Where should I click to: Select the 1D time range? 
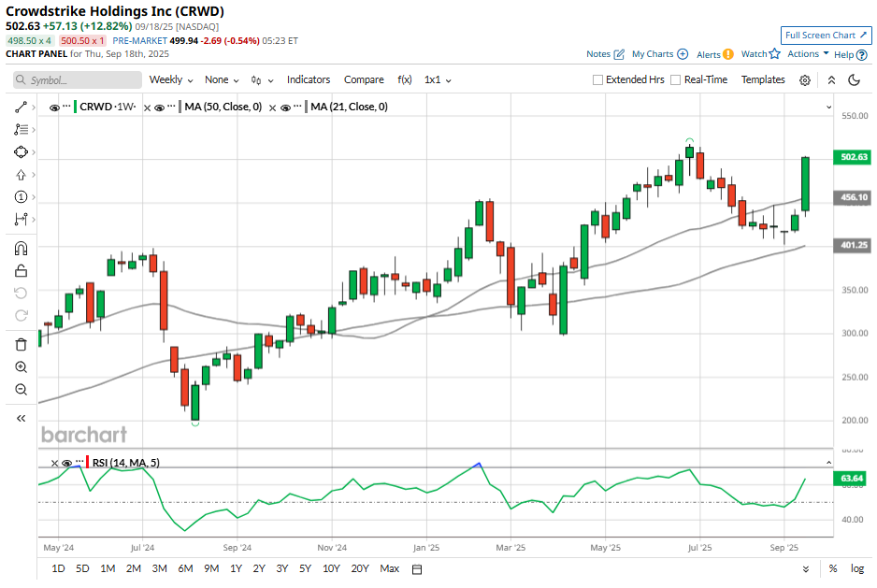[x=58, y=569]
